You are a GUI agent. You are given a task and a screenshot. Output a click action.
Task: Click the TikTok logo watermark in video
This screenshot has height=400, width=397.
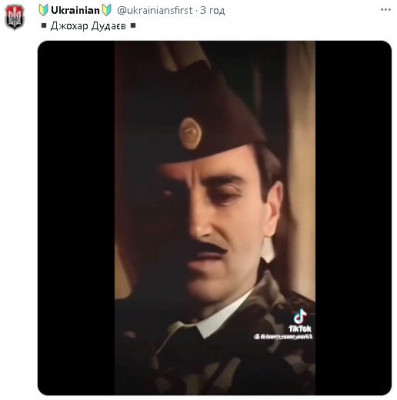[x=300, y=316]
